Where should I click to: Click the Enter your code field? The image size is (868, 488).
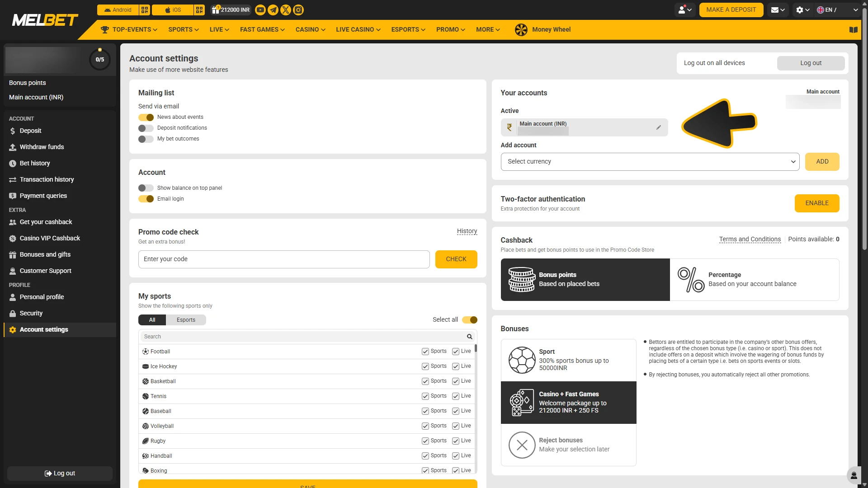[284, 259]
